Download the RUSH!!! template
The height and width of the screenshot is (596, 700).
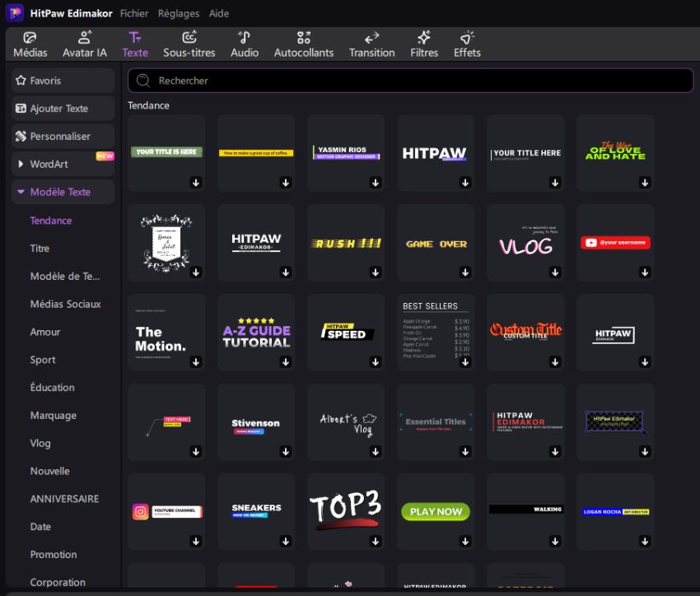(376, 272)
